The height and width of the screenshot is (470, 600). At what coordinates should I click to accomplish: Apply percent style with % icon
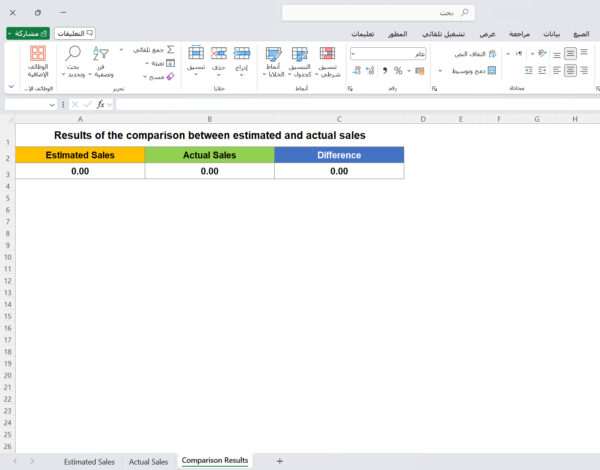click(x=397, y=71)
